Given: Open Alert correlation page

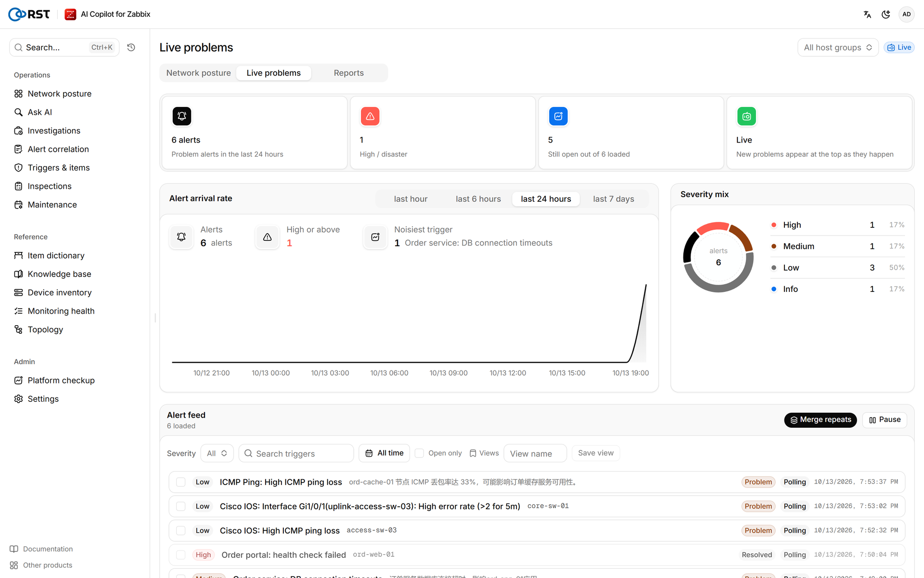Looking at the screenshot, I should pyautogui.click(x=58, y=149).
